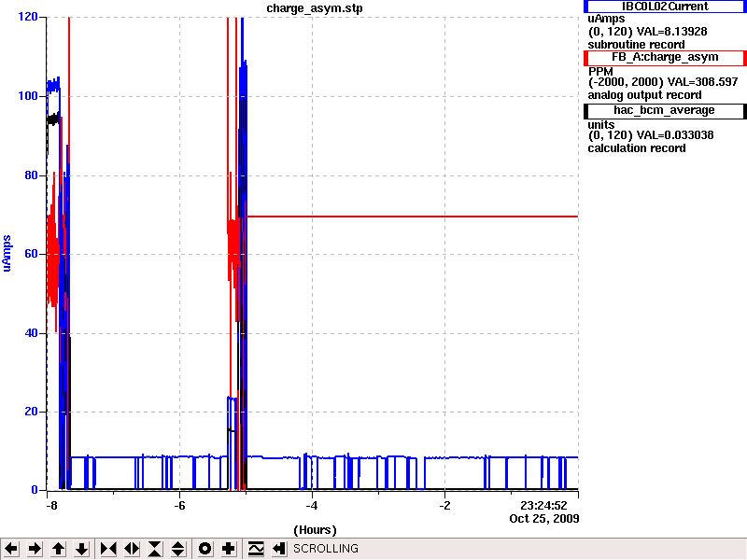Click the return-to-scrolling arrow icon

click(x=279, y=549)
